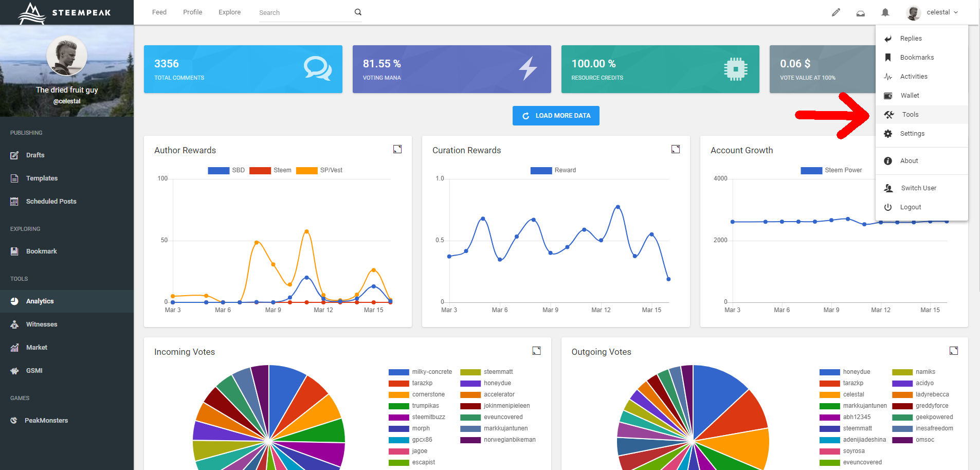The height and width of the screenshot is (470, 980).
Task: Enlarge the Incoming Votes chart
Action: coord(536,351)
